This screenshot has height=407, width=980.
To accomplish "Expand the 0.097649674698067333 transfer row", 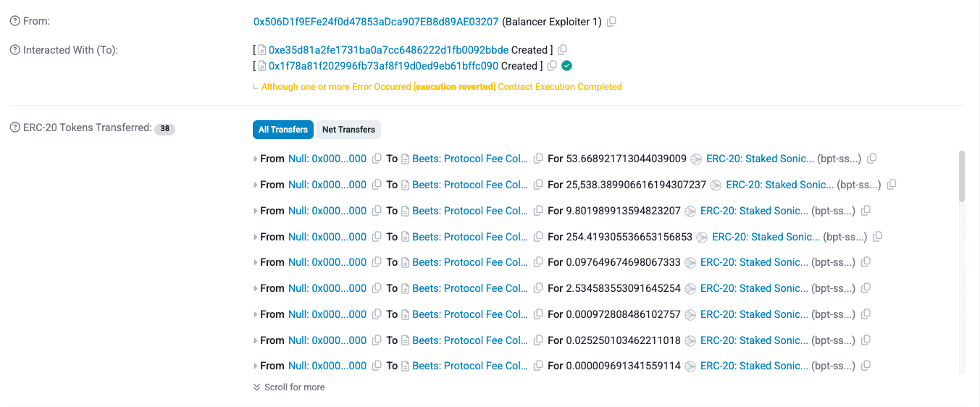I will (x=256, y=262).
